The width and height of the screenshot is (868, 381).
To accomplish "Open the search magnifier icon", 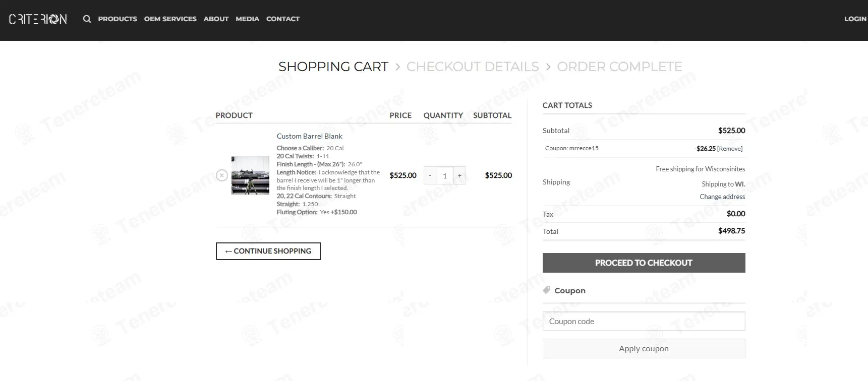I will 87,19.
